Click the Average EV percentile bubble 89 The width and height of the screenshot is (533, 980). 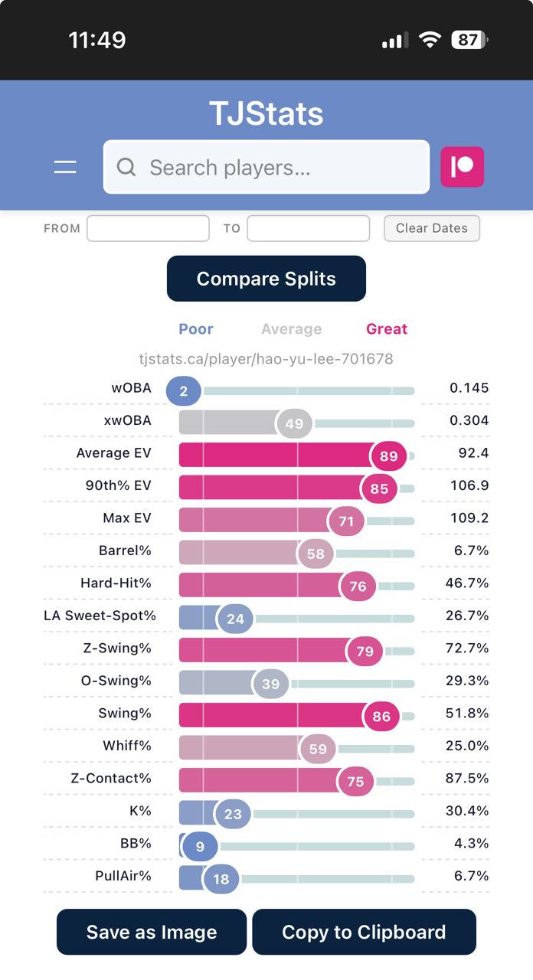388,456
